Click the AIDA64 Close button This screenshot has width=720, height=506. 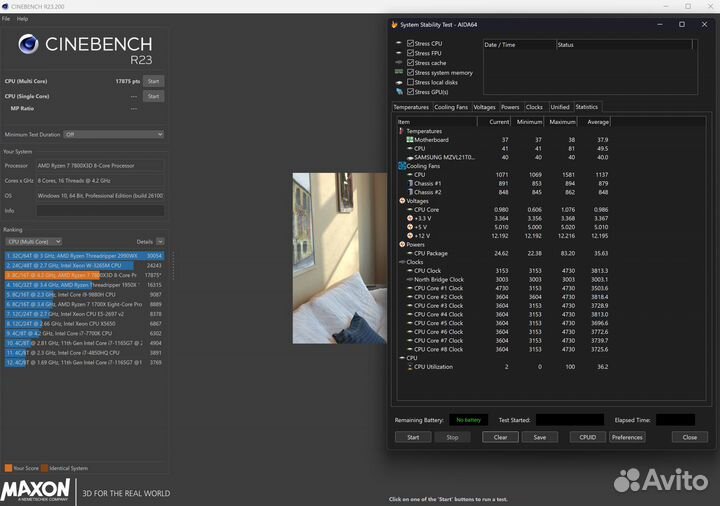690,437
